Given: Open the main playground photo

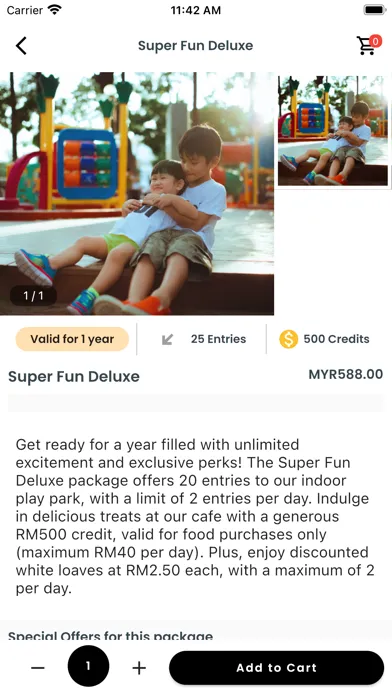Looking at the screenshot, I should click(x=137, y=194).
